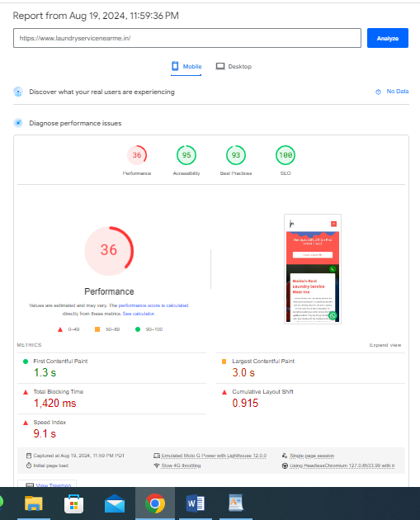
Task: Switch to Word in the taskbar
Action: [196, 503]
